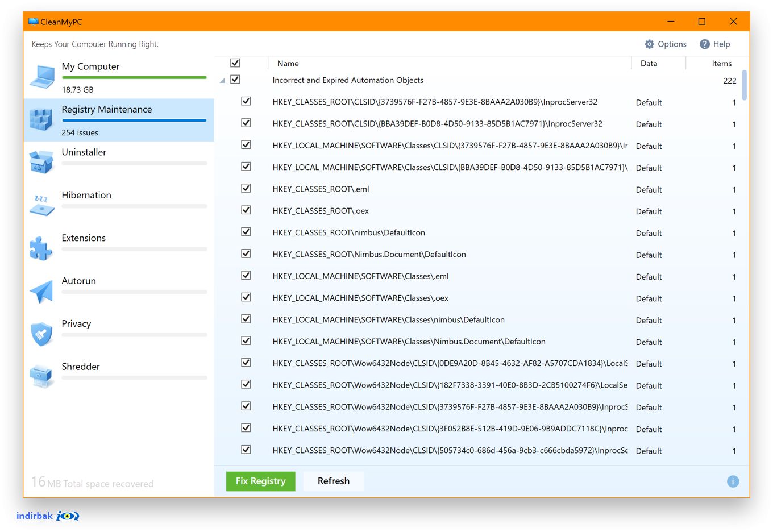Open My Computer laptop icon
The height and width of the screenshot is (532, 773).
[41, 77]
